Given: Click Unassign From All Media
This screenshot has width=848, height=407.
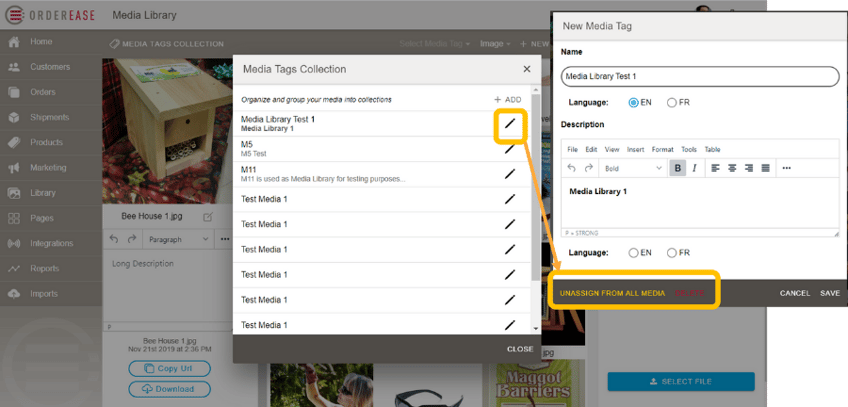Looking at the screenshot, I should pyautogui.click(x=612, y=293).
